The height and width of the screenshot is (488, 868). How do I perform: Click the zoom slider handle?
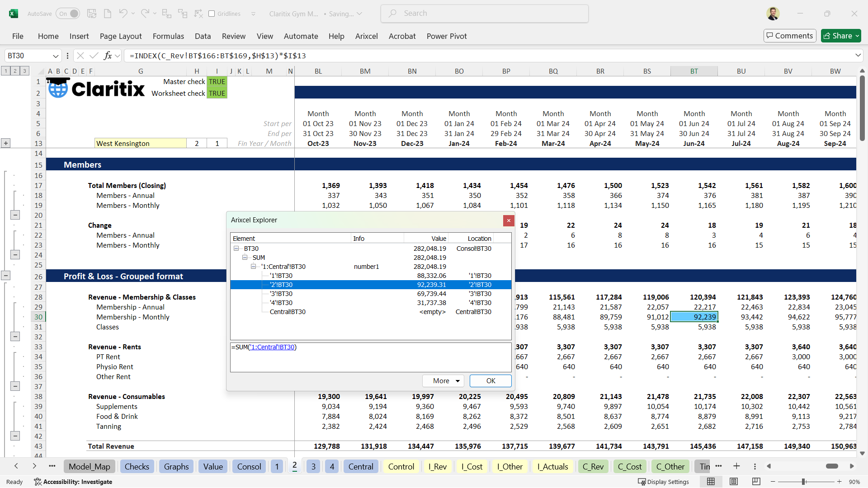coord(804,482)
